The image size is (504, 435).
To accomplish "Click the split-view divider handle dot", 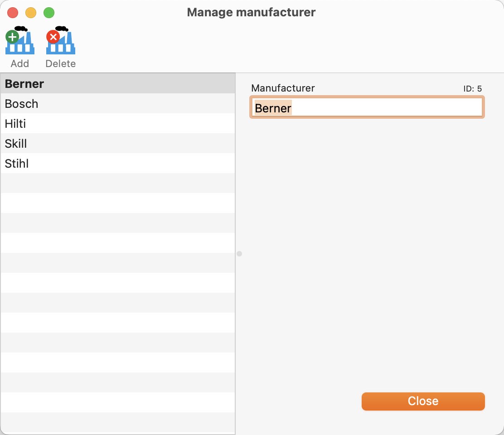I will [239, 254].
